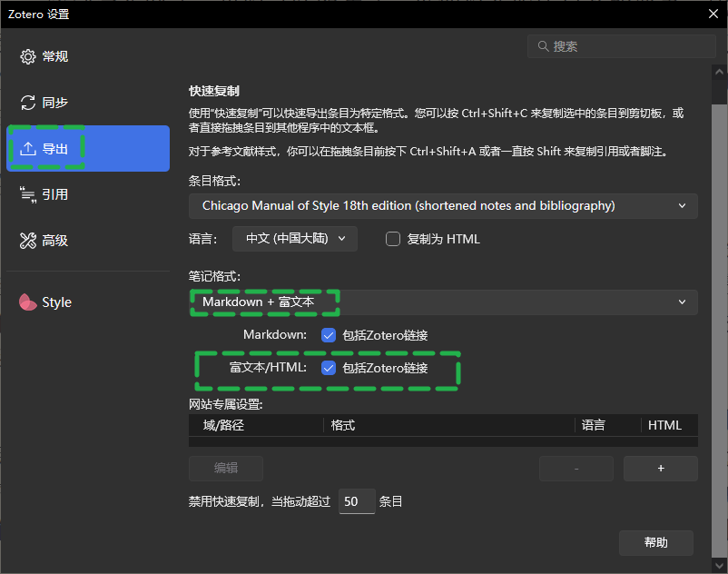
Task: Toggle 富文本/HTML 包括Zotero链接 checkbox
Action: pos(329,368)
